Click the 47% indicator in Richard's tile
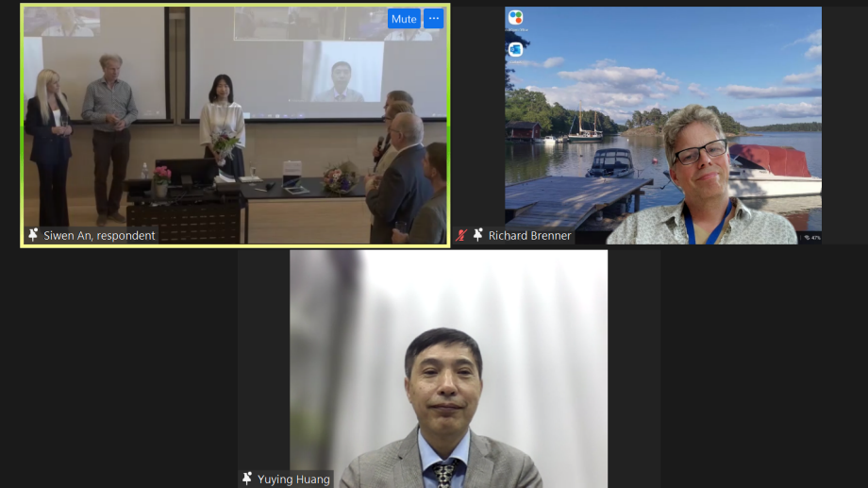Screen dimensions: 868x488 811,238
